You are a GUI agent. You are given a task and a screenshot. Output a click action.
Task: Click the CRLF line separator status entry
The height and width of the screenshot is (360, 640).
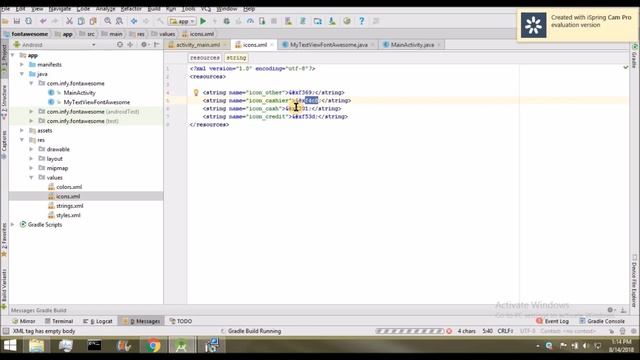click(505, 331)
